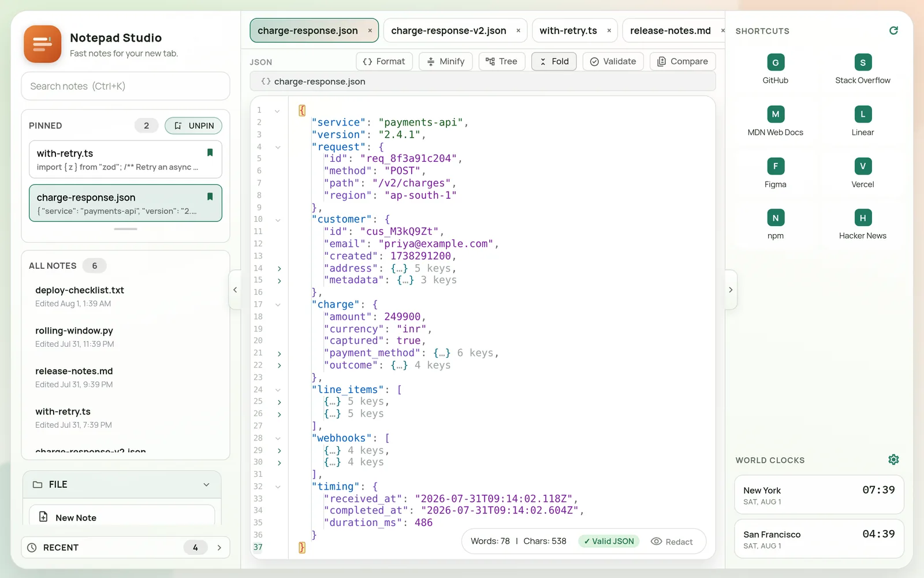Click bookmark icon on pinned charge-response.json
The width and height of the screenshot is (924, 578).
pos(210,197)
